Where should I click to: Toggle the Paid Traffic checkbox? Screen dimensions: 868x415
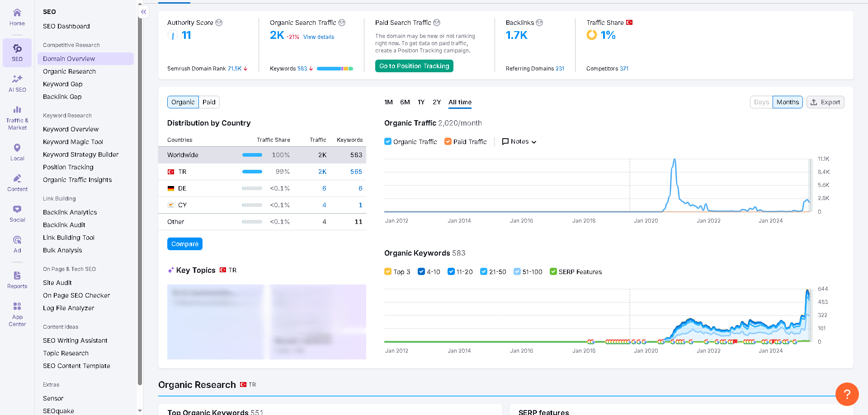coord(448,141)
